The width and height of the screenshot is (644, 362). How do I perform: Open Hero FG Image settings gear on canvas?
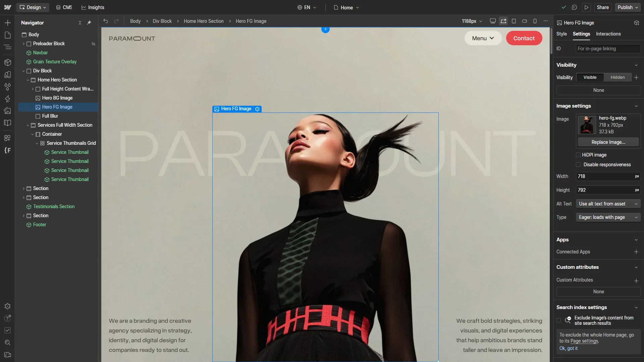click(x=257, y=109)
